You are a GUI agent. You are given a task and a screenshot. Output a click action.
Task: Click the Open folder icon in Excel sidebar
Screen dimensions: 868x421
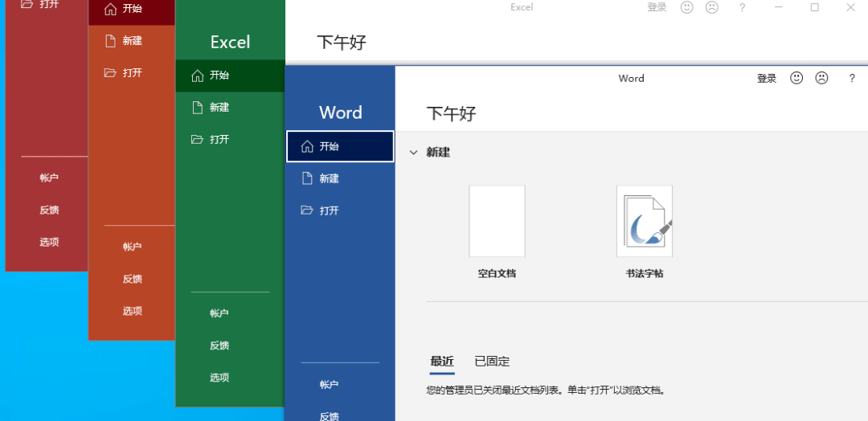pos(197,139)
